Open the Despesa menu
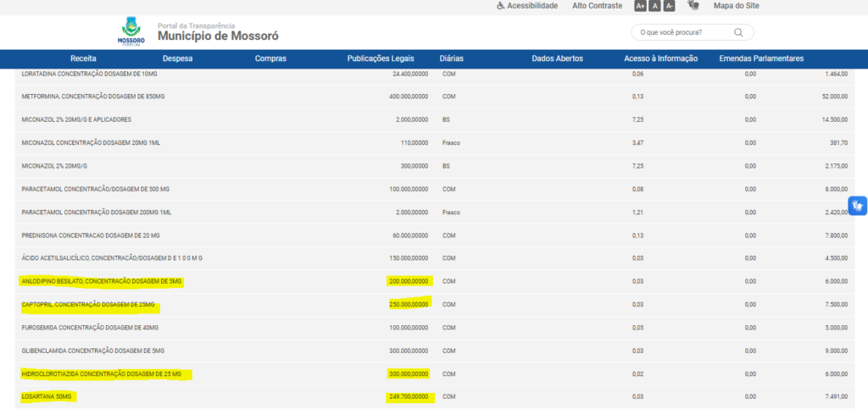868x409 pixels. pos(177,58)
